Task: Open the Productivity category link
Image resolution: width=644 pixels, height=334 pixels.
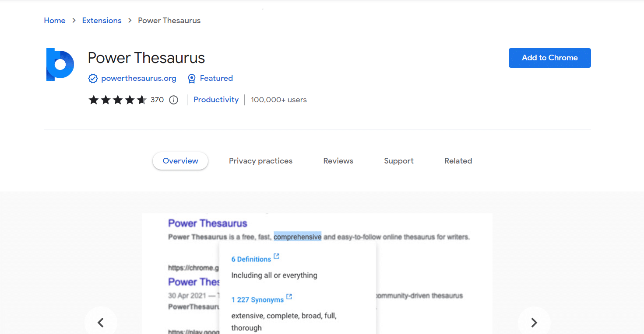Action: [x=216, y=100]
